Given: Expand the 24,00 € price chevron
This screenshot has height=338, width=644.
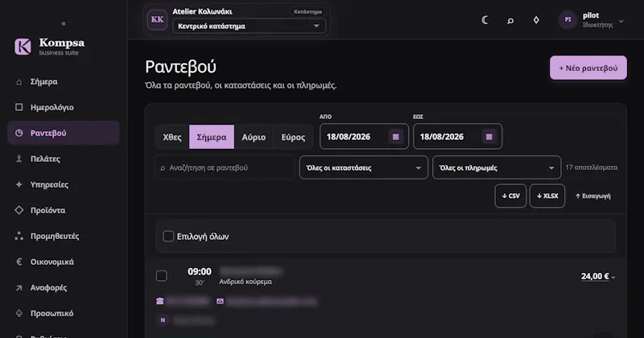Looking at the screenshot, I should coord(613,277).
